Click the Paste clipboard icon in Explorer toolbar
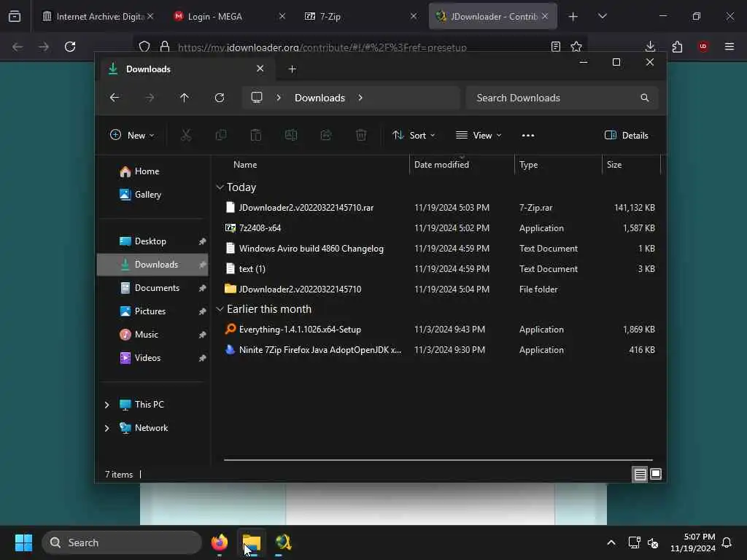 point(256,135)
